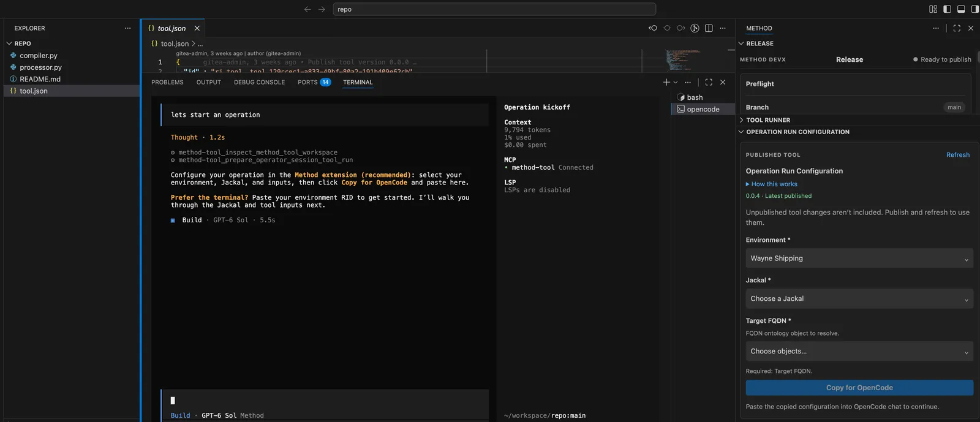Switch to the DEBUG CONSOLE tab
This screenshot has height=422, width=980.
pyautogui.click(x=259, y=82)
